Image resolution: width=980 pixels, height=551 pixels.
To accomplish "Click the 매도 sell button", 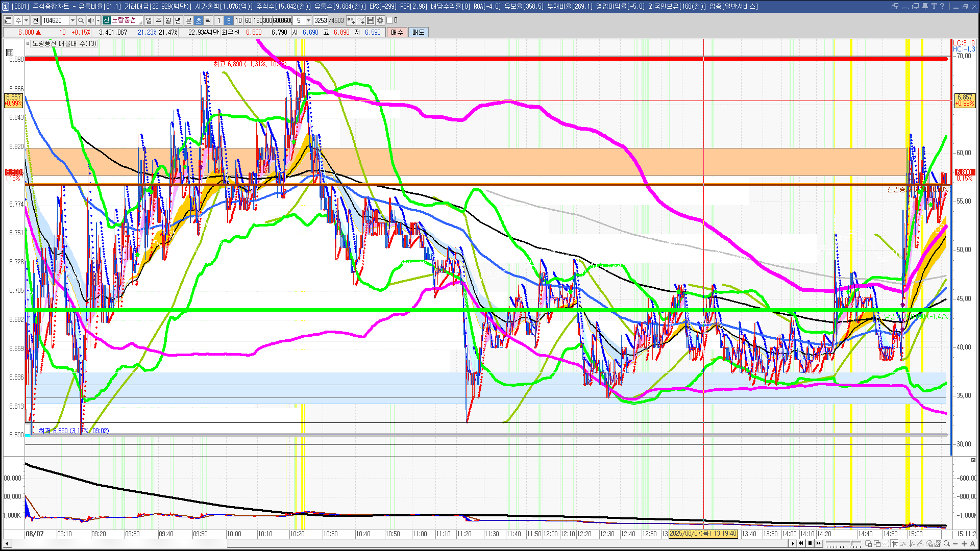I will 418,32.
